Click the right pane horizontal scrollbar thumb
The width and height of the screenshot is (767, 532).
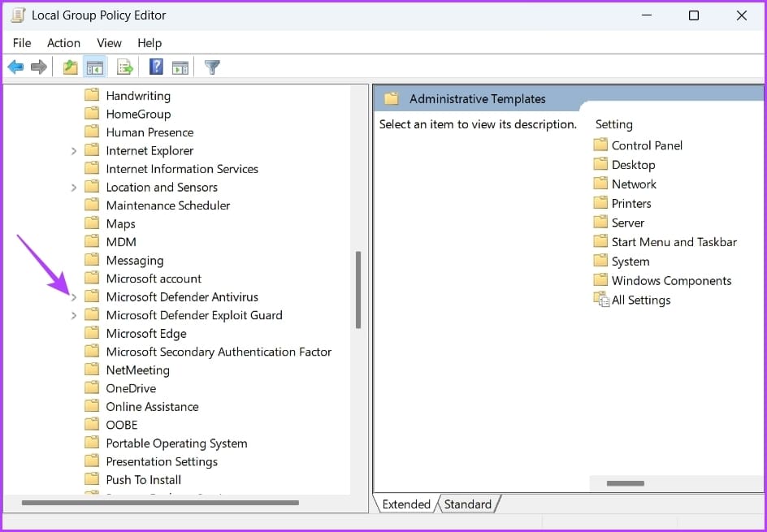(x=625, y=483)
